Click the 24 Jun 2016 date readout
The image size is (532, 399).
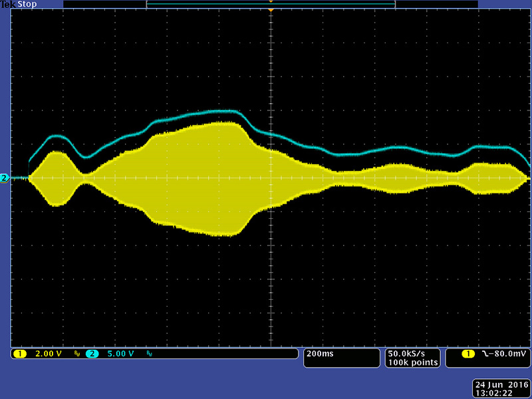(x=500, y=384)
